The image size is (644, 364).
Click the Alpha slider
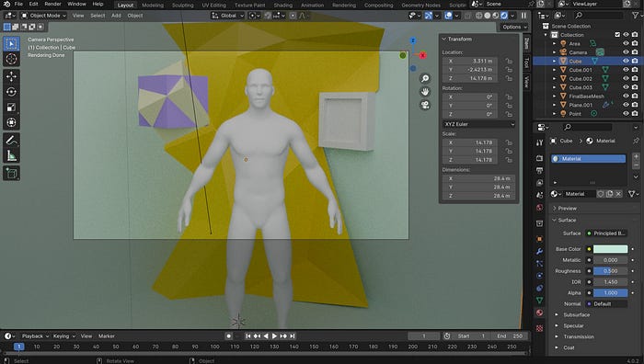point(610,292)
